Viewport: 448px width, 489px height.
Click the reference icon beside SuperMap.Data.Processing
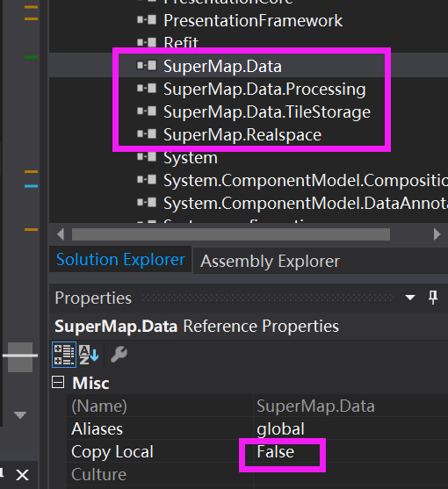[x=147, y=89]
